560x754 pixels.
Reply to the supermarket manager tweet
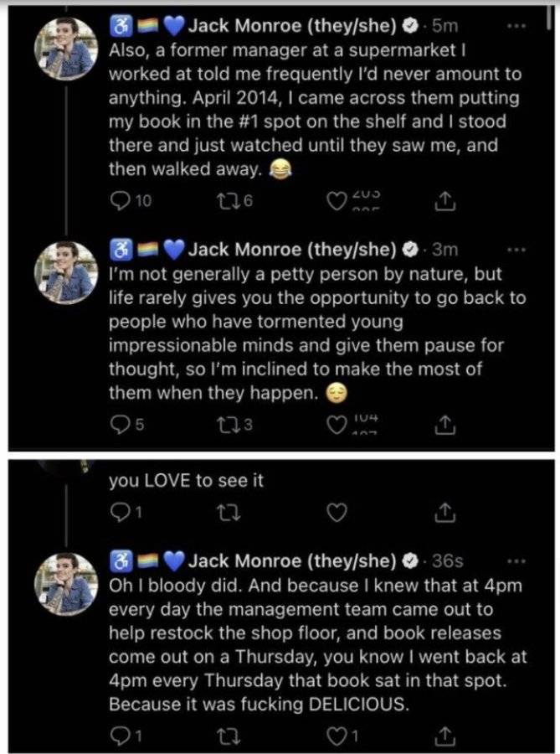coord(119,200)
